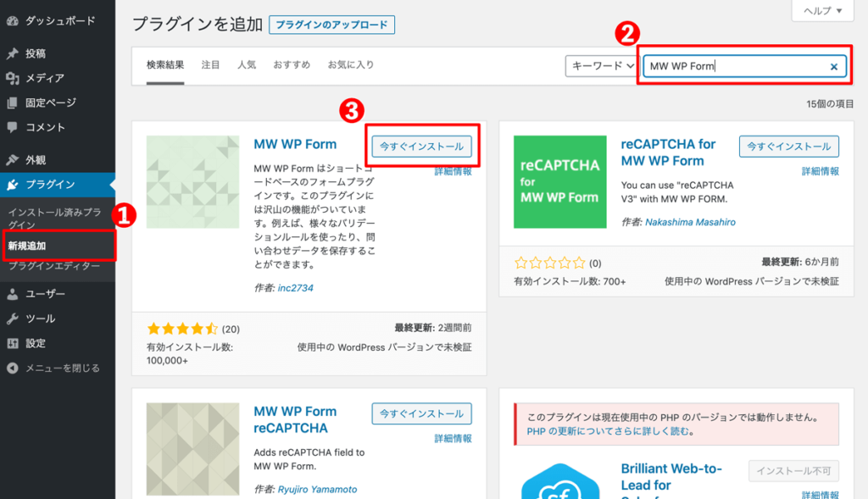Click MW WP Form light green thumbnail
868x499 pixels.
coord(192,182)
